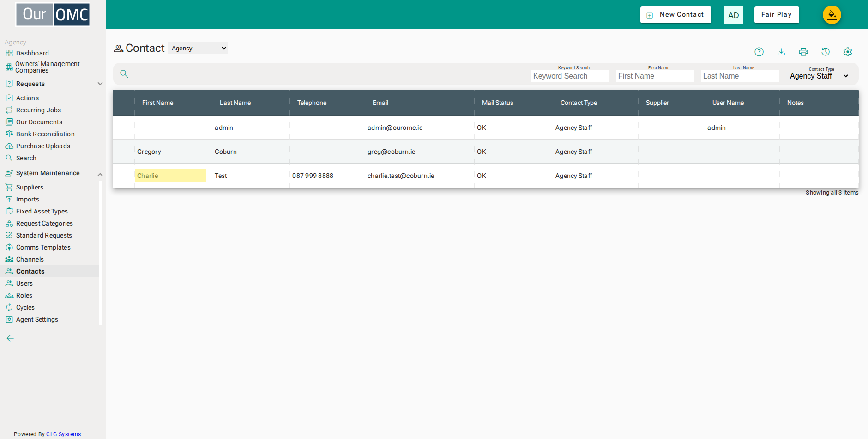Follow the CLG Systems link
The height and width of the screenshot is (439, 868).
coord(63,434)
